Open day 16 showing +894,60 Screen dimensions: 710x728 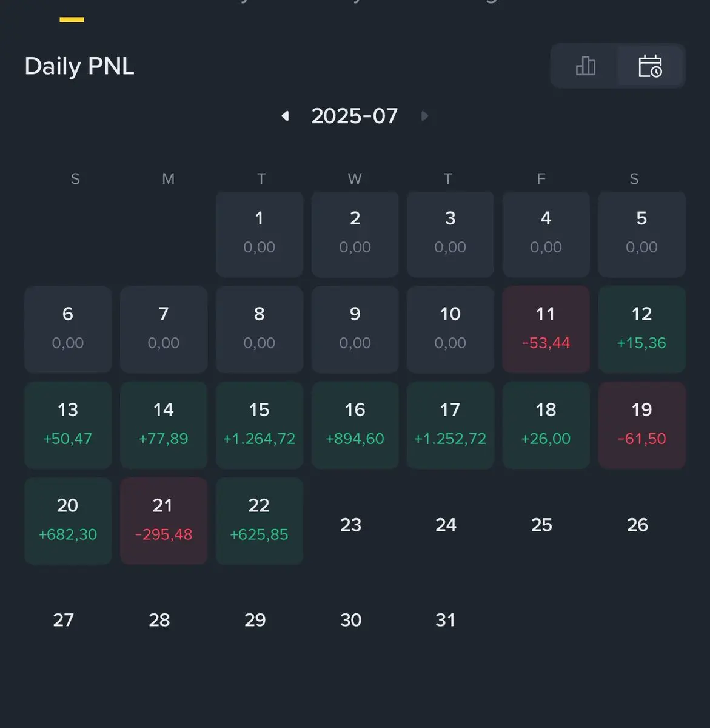coord(355,425)
